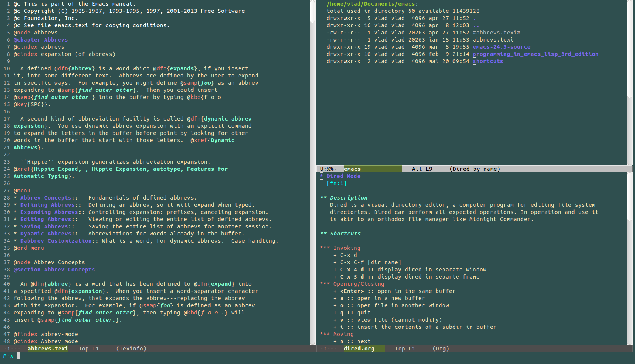Open programming_in_emacs_lisp_3rd_edition directory entry
Viewport: 635px width, 364px height.
coord(535,54)
